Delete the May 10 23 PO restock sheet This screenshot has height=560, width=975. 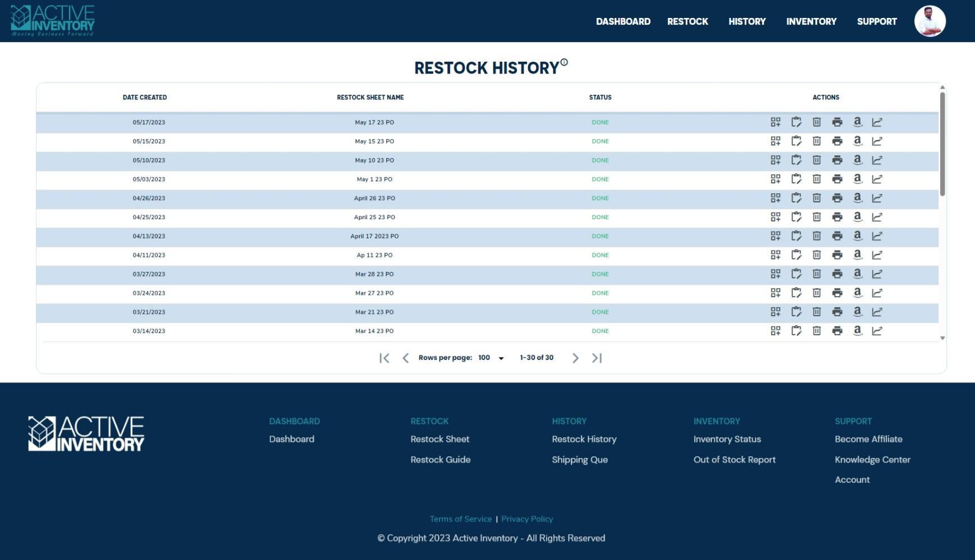pyautogui.click(x=816, y=160)
